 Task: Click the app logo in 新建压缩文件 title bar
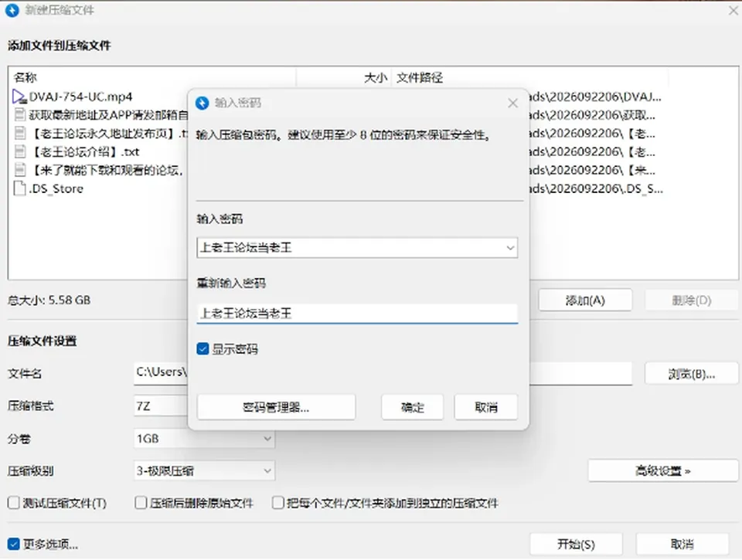pos(12,10)
